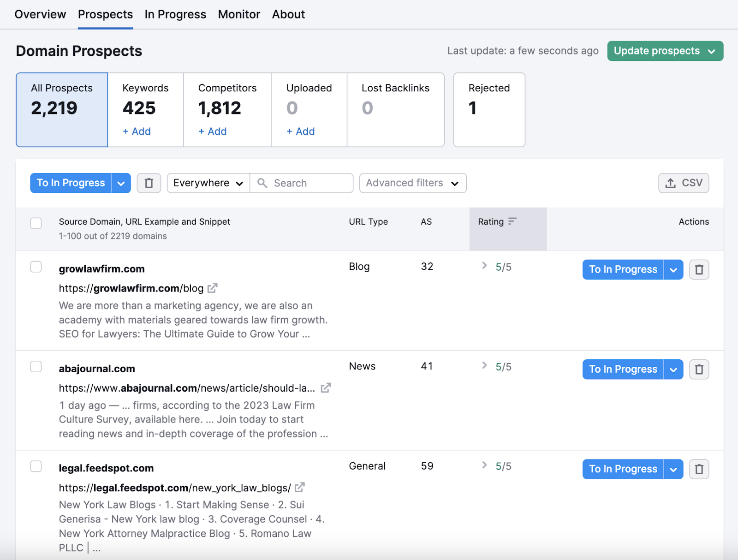This screenshot has width=738, height=560.
Task: Open legal.feedspot.com URL external link icon
Action: (300, 487)
